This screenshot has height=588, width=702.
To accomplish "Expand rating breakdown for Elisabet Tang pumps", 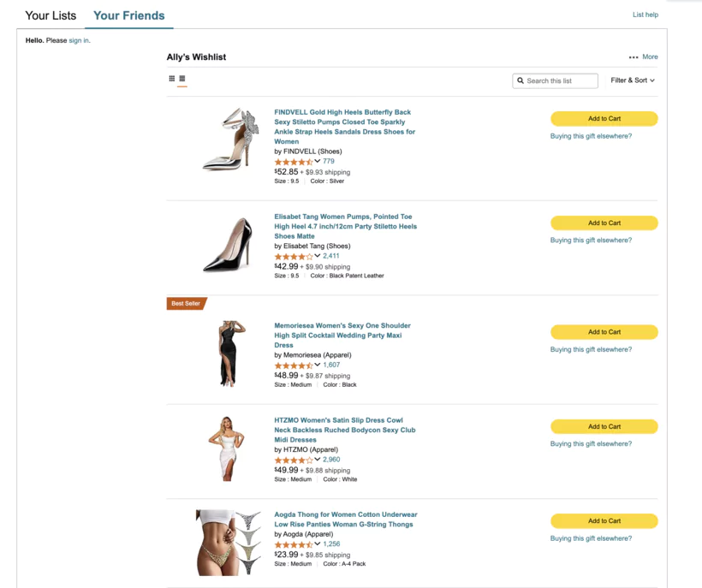I will [317, 256].
